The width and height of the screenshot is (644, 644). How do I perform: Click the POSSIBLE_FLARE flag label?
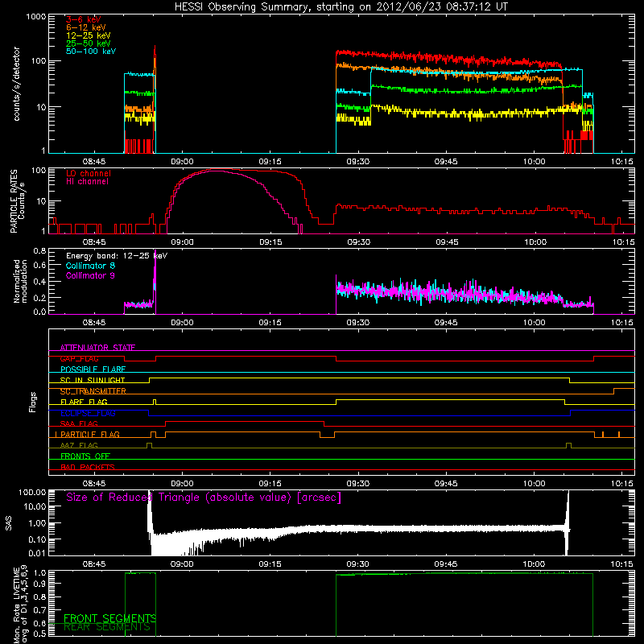[x=93, y=369]
